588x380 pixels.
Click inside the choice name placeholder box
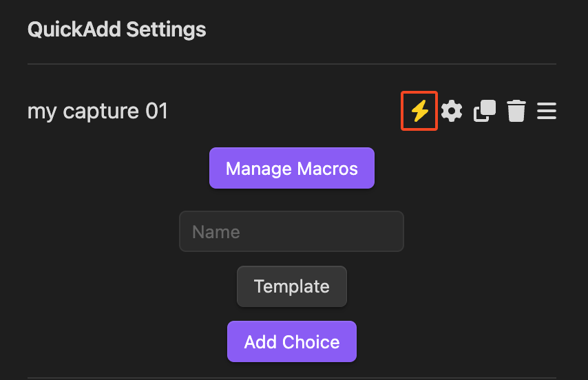(x=291, y=231)
